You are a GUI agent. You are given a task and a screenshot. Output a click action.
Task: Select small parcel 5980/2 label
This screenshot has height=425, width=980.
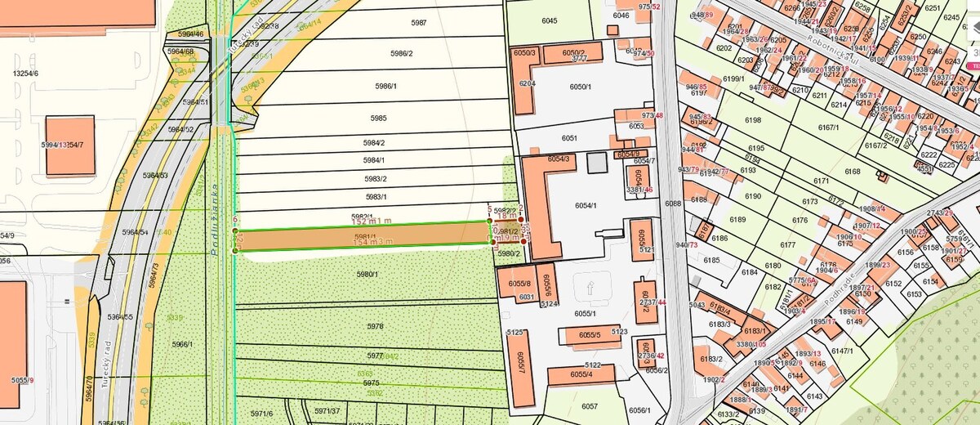[509, 253]
